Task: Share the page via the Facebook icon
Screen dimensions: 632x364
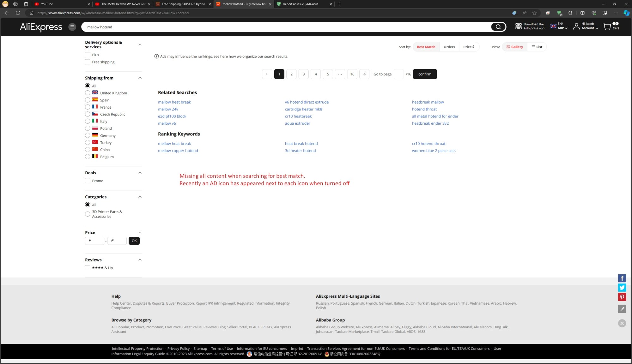Action: pos(622,278)
